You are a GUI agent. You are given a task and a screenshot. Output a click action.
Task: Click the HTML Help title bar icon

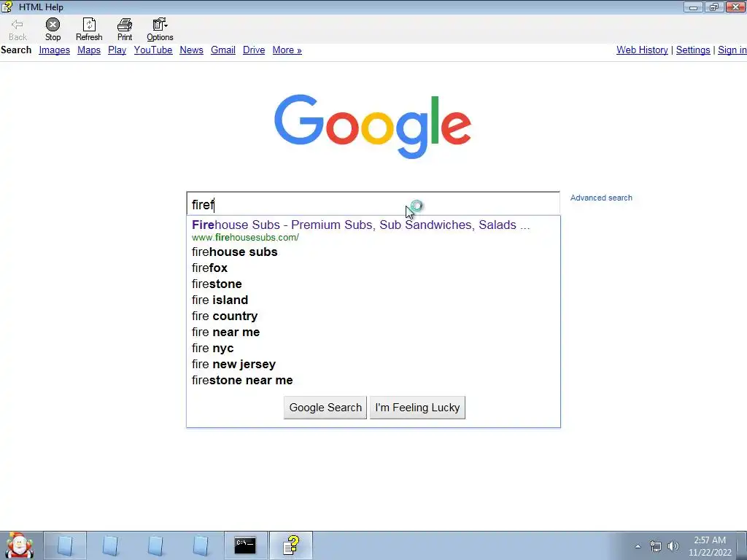coord(7,7)
